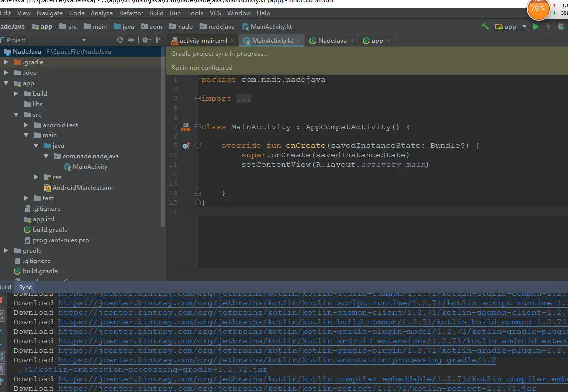The image size is (568, 392).
Task: Click the green hammer Make Project icon
Action: (485, 26)
